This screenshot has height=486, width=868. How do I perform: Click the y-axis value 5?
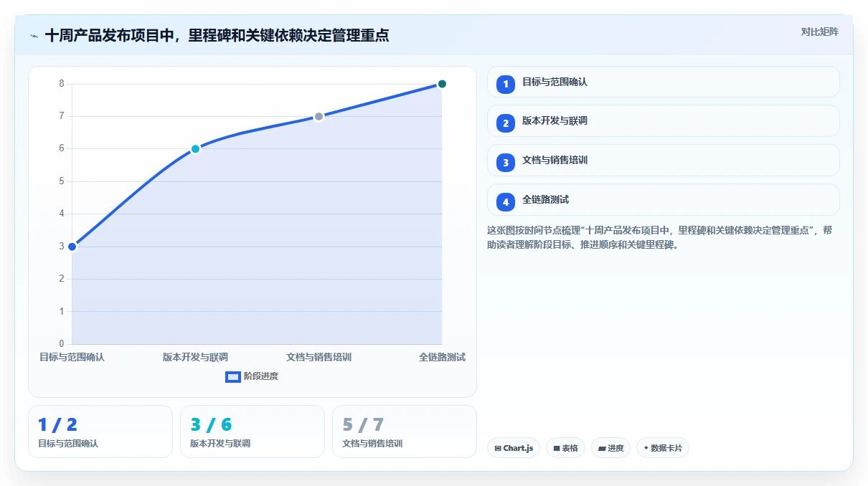click(62, 181)
